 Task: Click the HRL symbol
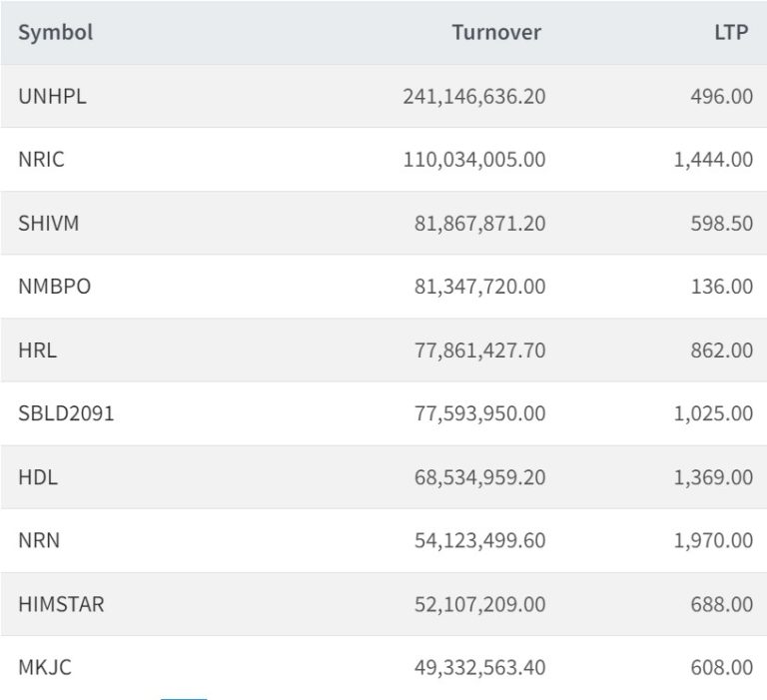point(37,350)
